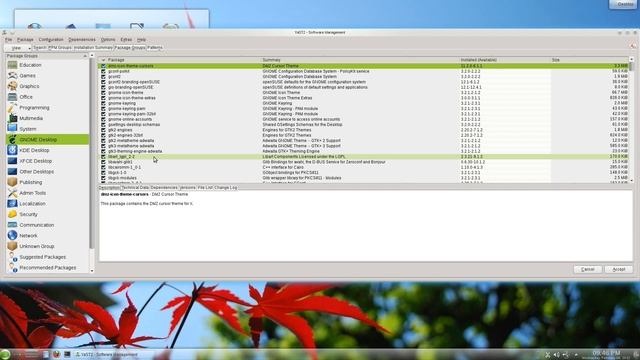Viewport: 640px width, 360px height.
Task: Open the Package menu
Action: point(25,40)
